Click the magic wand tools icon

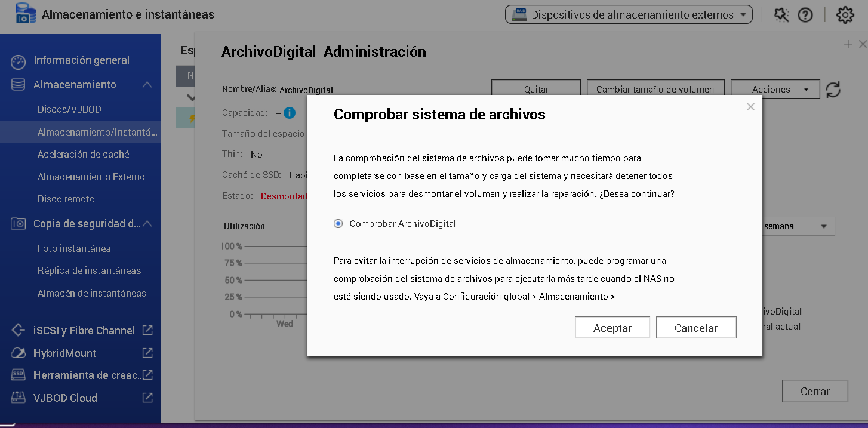click(x=781, y=15)
